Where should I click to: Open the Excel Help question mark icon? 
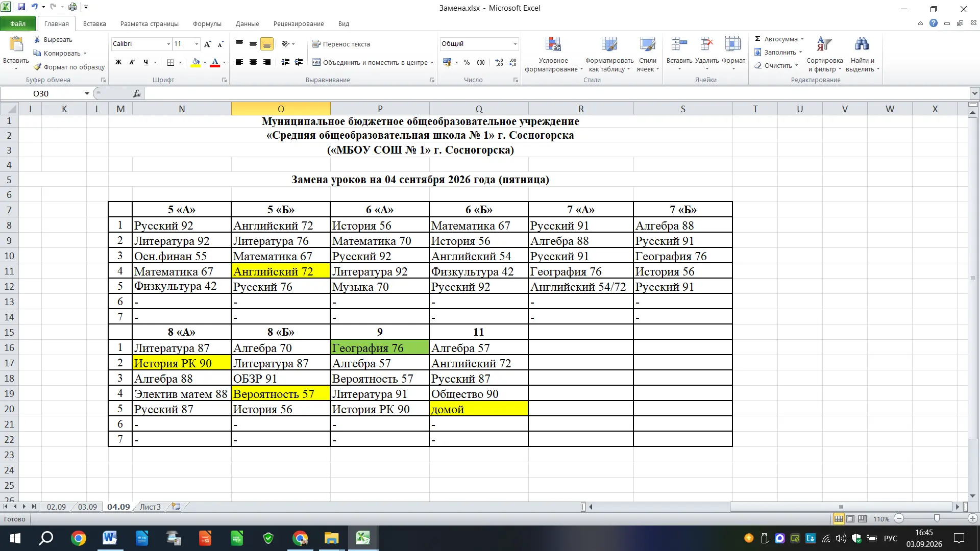934,23
